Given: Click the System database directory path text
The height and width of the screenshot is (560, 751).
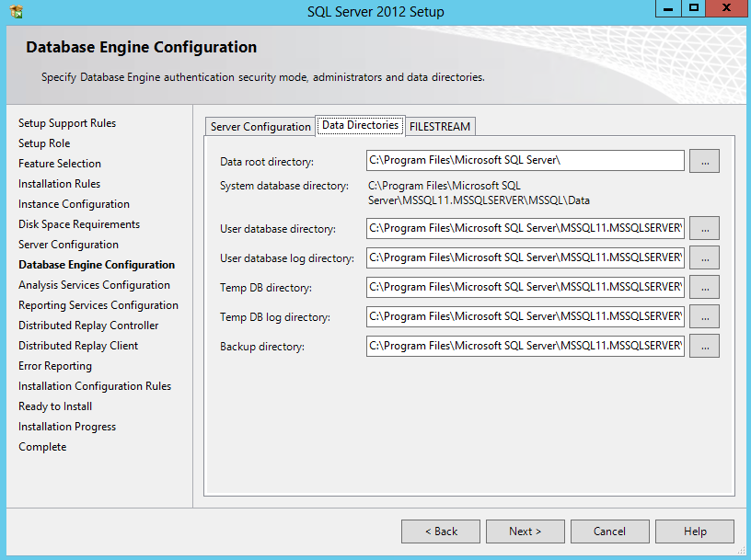Looking at the screenshot, I should (479, 193).
